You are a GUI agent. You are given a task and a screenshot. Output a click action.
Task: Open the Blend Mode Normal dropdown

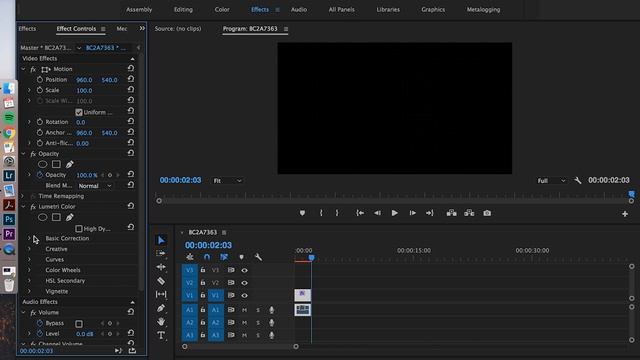click(95, 186)
